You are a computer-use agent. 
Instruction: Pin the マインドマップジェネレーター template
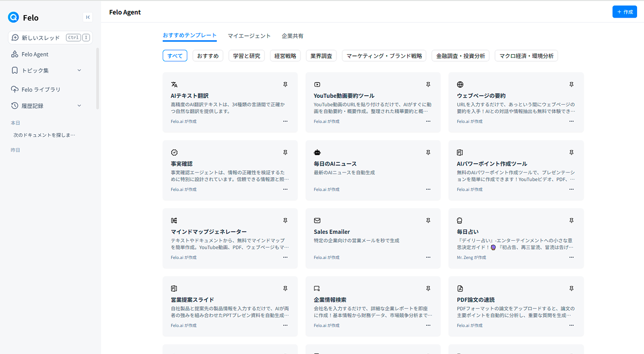click(286, 220)
